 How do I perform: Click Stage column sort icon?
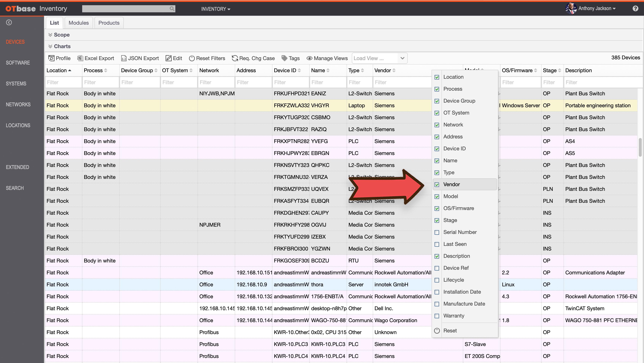click(560, 71)
